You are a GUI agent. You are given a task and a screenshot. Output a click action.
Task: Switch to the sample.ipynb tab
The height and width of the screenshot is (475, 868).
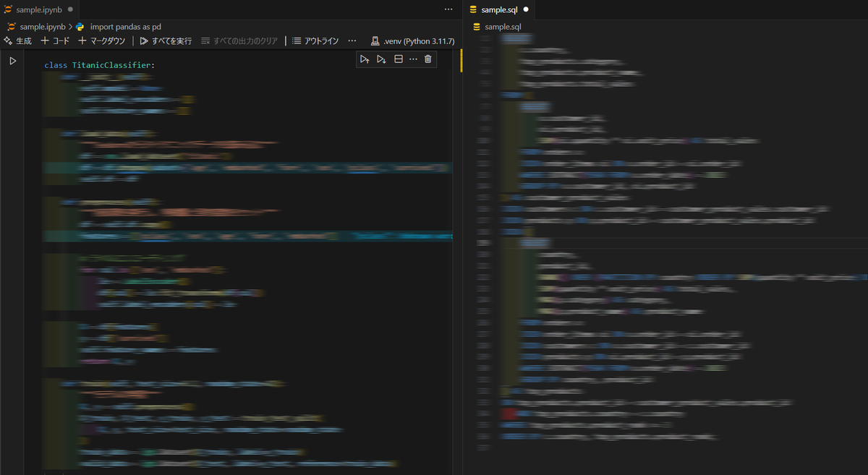tap(38, 9)
